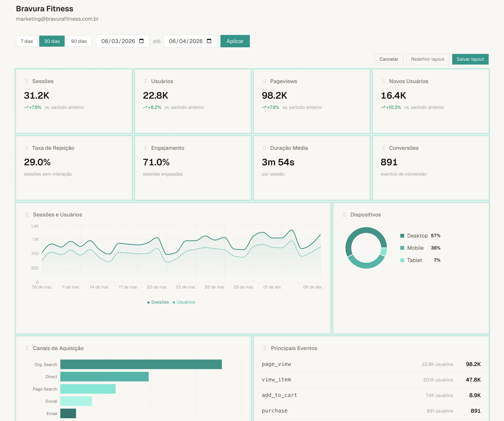The height and width of the screenshot is (421, 504).
Task: Open the start date calendar picker
Action: [142, 41]
